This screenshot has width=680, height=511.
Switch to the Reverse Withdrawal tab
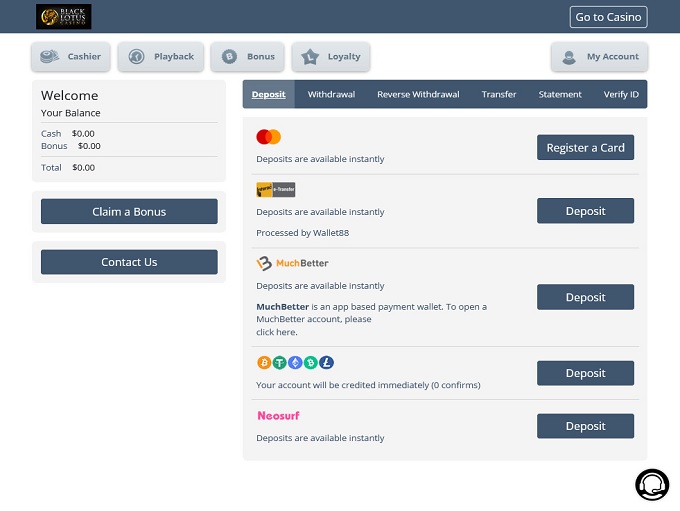pyautogui.click(x=418, y=95)
